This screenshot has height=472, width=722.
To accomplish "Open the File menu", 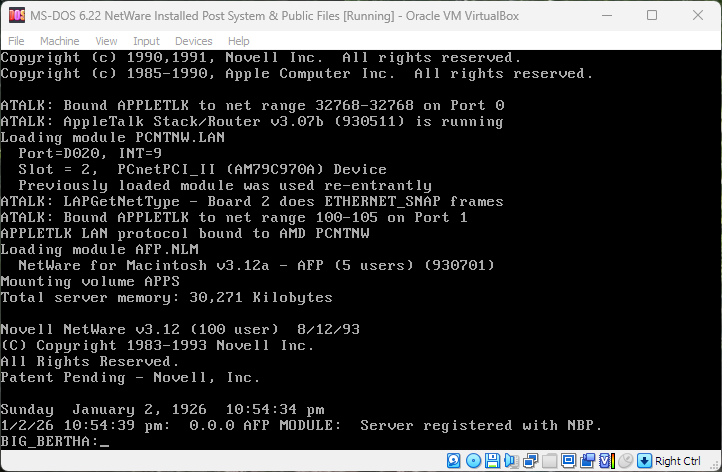I will click(x=17, y=41).
